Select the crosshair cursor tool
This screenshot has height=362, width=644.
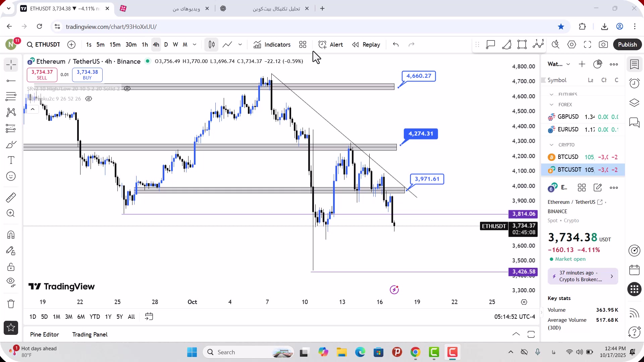(11, 65)
